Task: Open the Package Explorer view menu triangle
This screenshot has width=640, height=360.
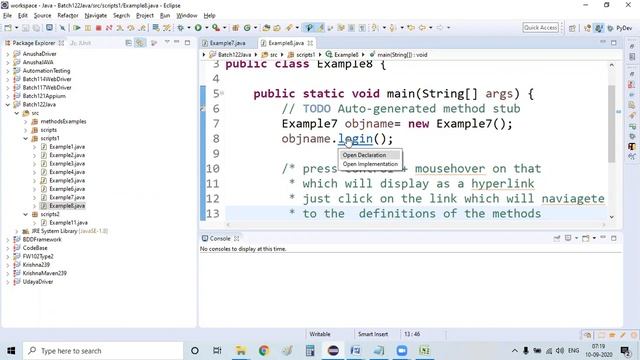Action: click(x=167, y=42)
